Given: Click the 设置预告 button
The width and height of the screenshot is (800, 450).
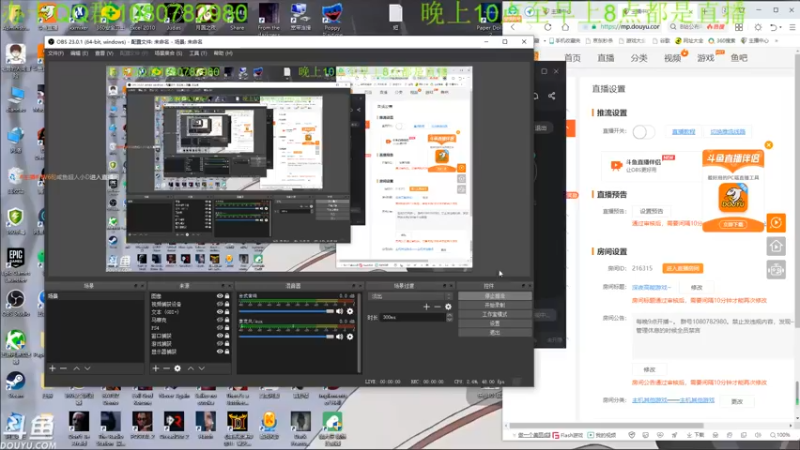Looking at the screenshot, I should tap(652, 211).
